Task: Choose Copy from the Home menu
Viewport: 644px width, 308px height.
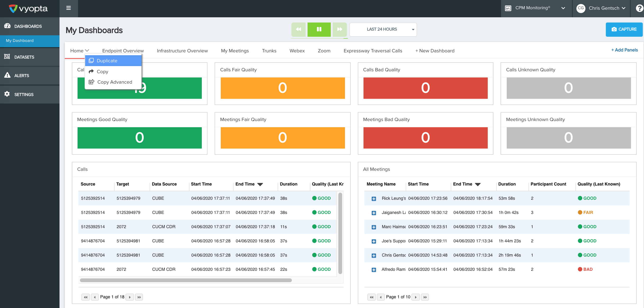Action: [113, 72]
